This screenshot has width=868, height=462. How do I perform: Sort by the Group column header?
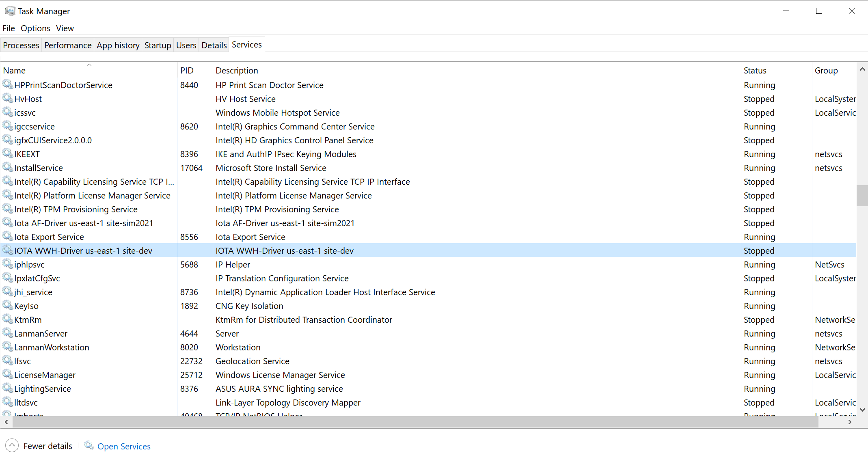(834, 70)
